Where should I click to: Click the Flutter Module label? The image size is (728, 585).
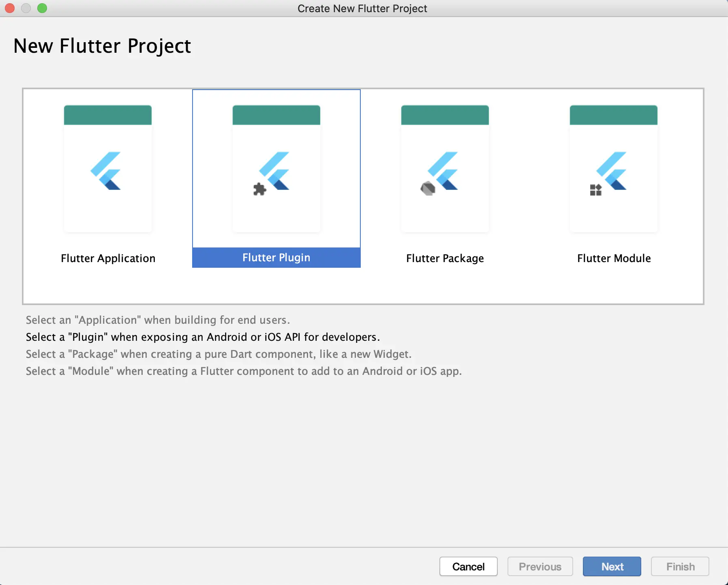tap(614, 258)
